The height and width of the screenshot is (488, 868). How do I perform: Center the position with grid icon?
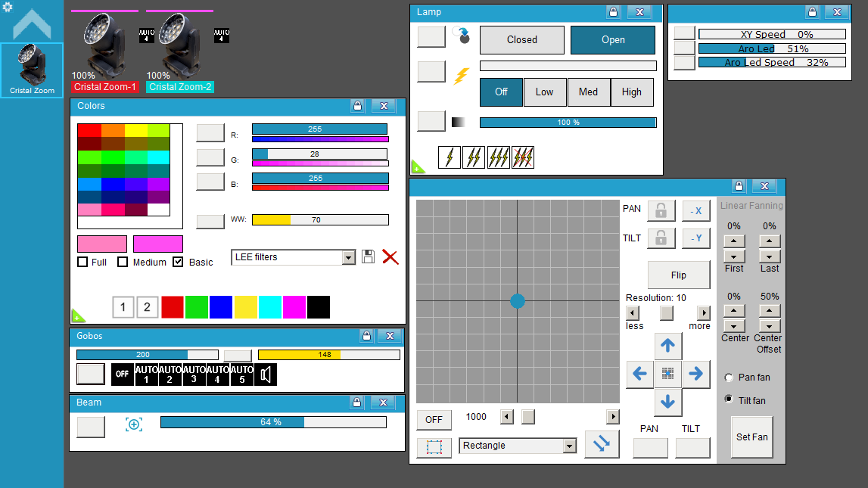[667, 374]
